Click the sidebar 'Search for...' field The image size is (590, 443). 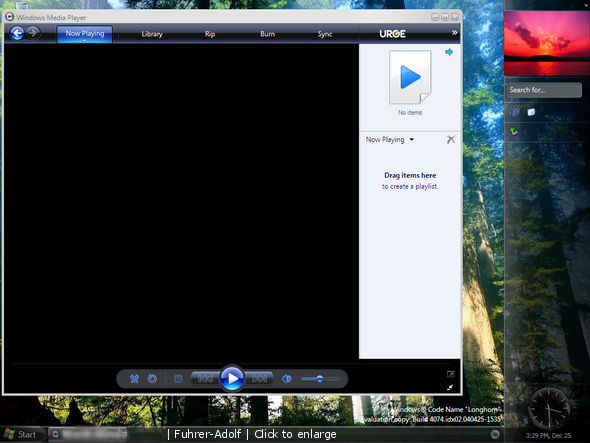point(544,90)
